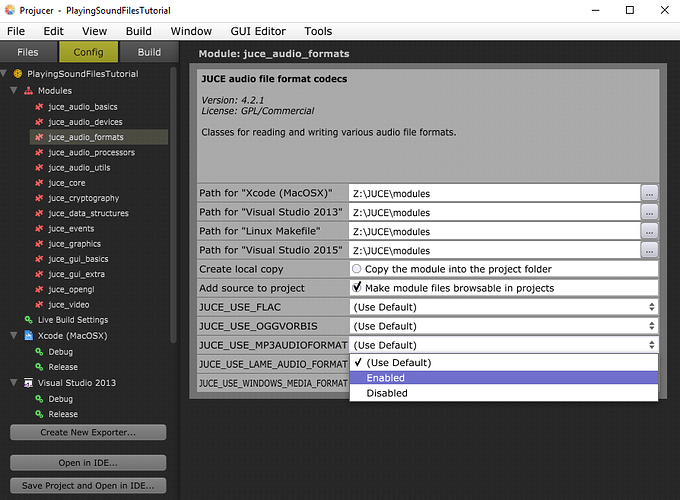Click the Modules group icon

coord(28,91)
